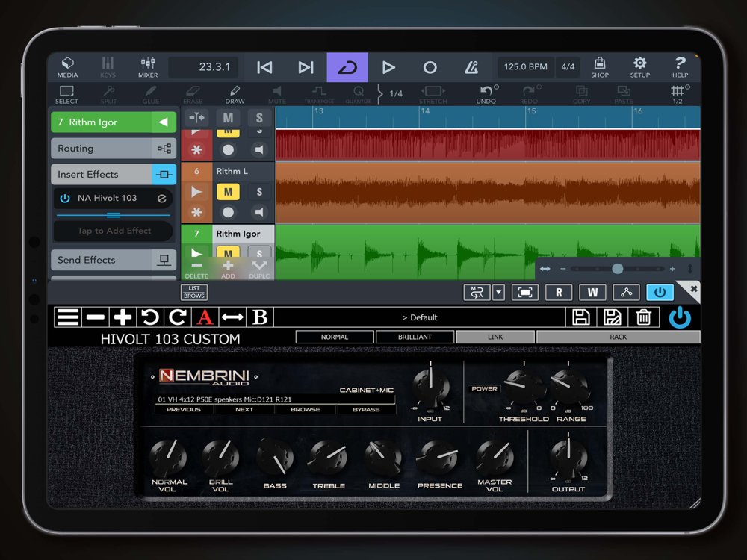Toggle the loop cycle button

tap(347, 67)
